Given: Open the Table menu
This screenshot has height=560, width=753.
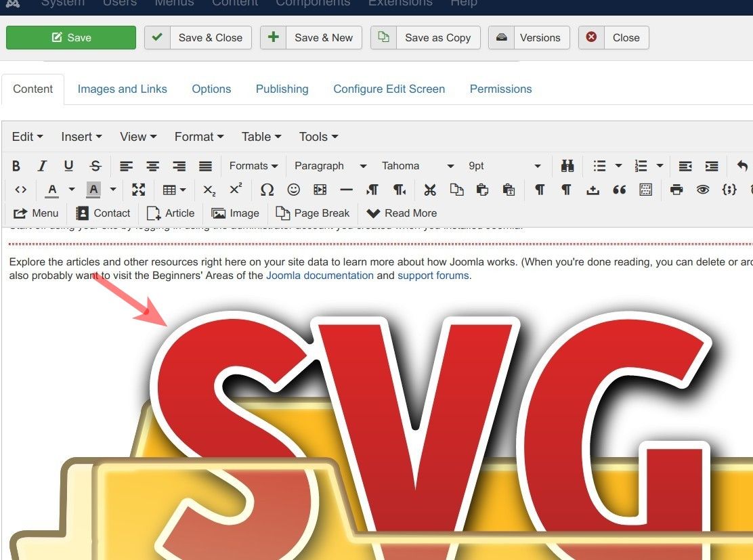Looking at the screenshot, I should tap(261, 137).
